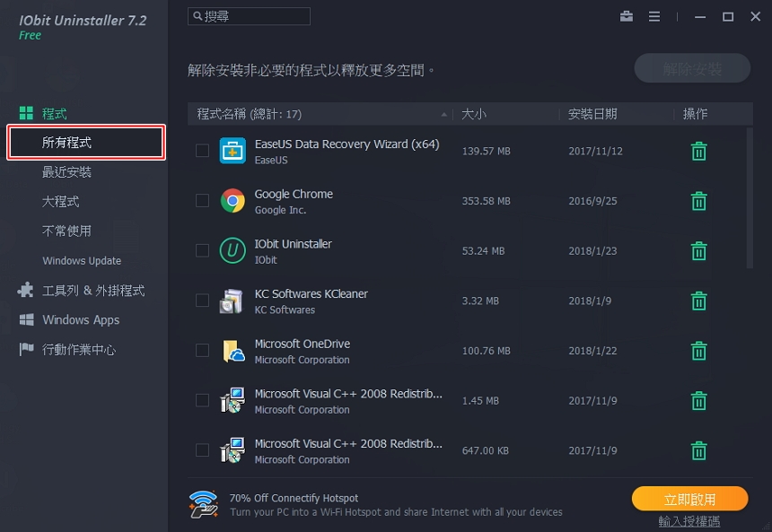Click the 解除安裝 button
Viewport: 772px width, 532px height.
point(692,68)
